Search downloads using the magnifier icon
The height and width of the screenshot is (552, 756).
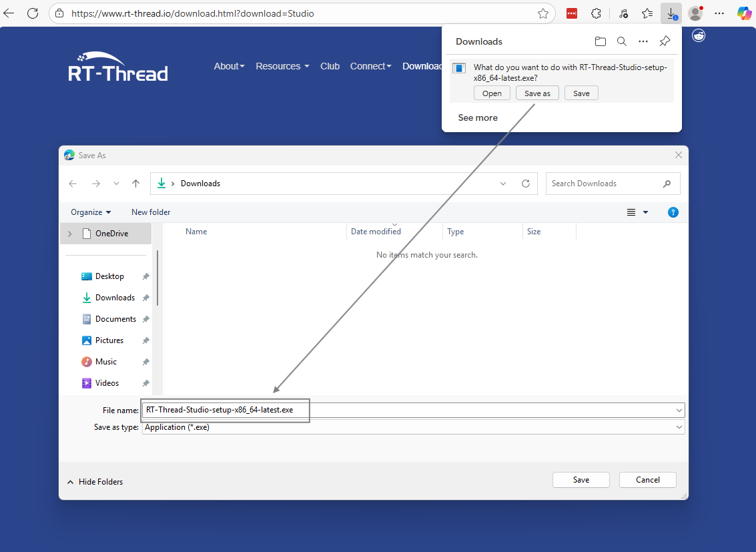tap(621, 41)
